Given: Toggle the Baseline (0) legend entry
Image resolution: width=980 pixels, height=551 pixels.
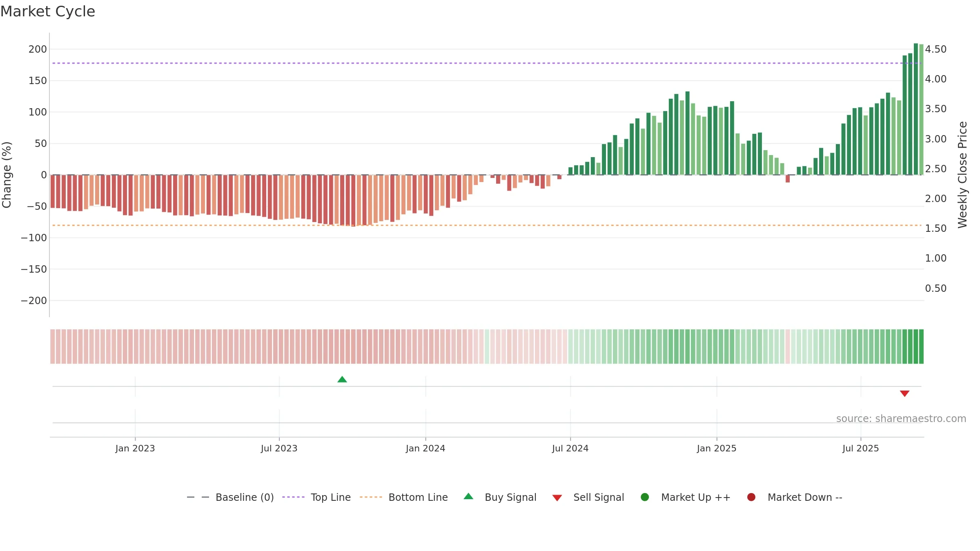Looking at the screenshot, I should pos(230,497).
